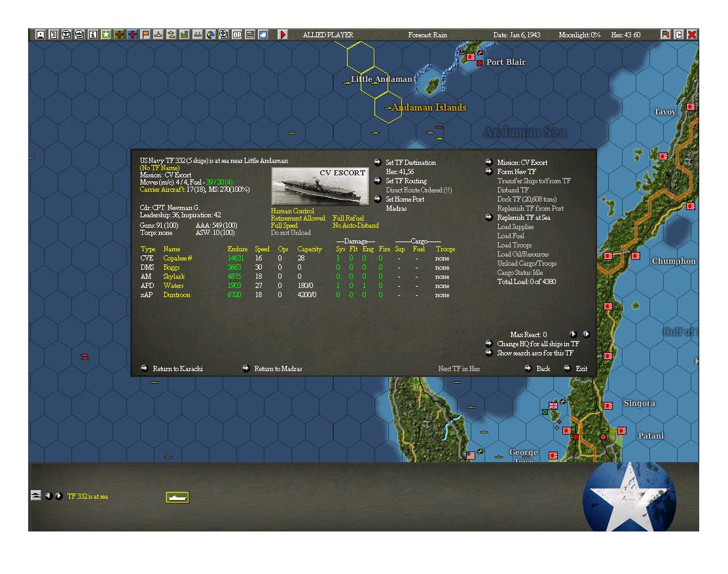Go to previous TF with left arrow

(48, 496)
